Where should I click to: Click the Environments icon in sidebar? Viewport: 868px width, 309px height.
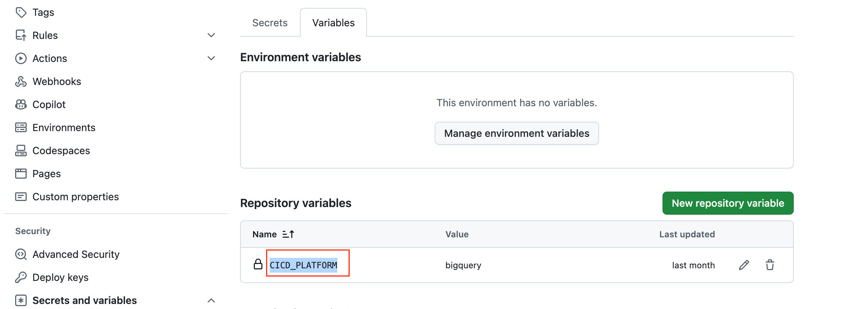[x=21, y=127]
